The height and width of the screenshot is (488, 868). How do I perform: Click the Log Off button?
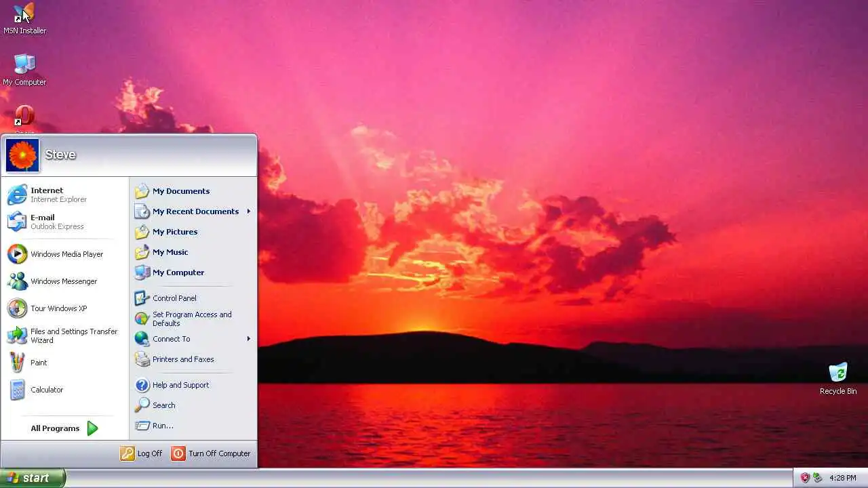click(x=142, y=453)
